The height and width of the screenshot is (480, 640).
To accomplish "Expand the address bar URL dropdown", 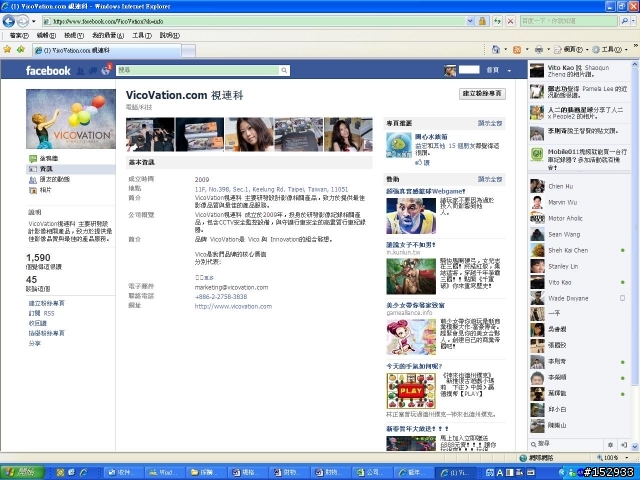I will [470, 21].
